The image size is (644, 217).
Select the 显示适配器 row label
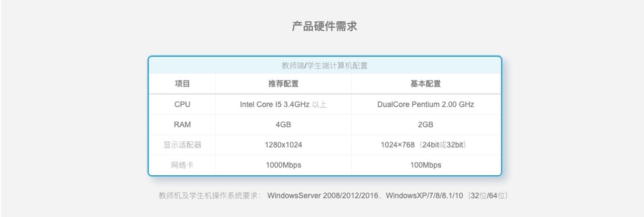[182, 145]
